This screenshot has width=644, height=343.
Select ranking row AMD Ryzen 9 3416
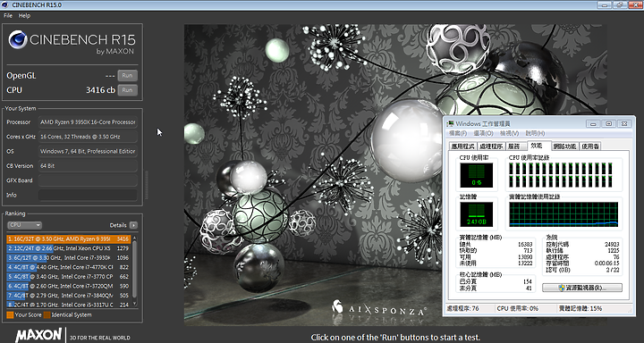point(69,238)
